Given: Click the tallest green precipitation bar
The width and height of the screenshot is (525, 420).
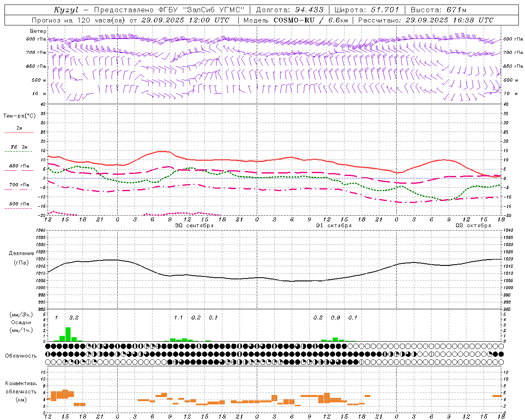Looking at the screenshot, I should click(x=68, y=334).
